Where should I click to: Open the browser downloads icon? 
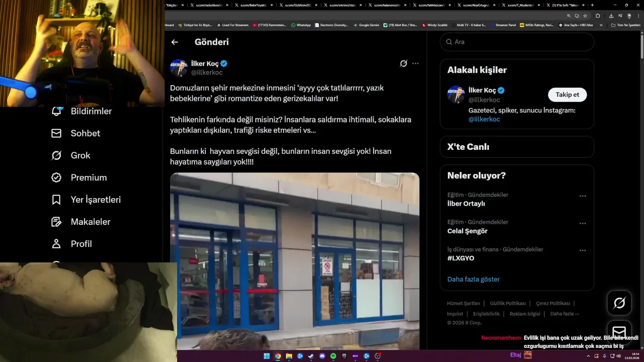(611, 16)
